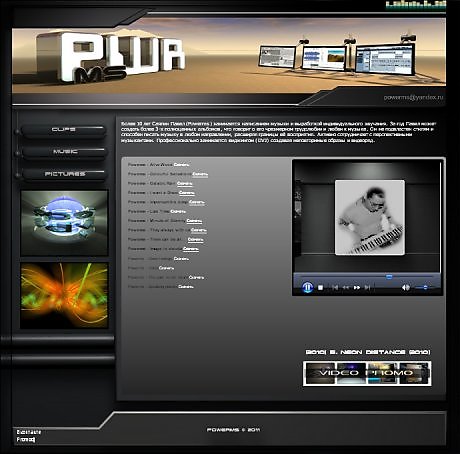Click the powerms@yandex.ru email link
Image resolution: width=460 pixels, height=454 pixels.
413,97
